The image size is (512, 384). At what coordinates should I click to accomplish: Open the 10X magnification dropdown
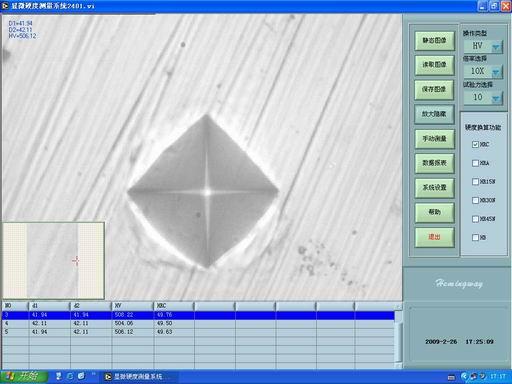[x=496, y=72]
